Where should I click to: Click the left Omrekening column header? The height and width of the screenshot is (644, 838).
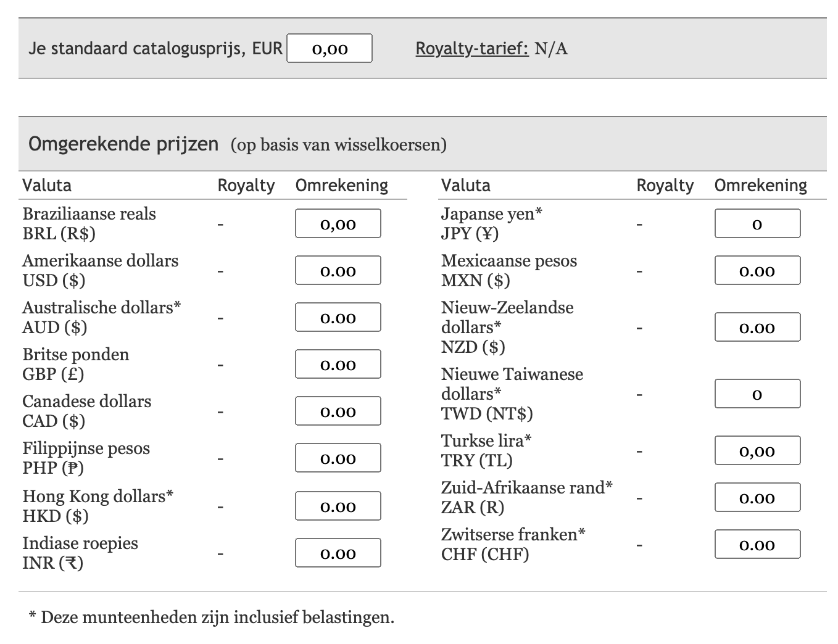click(x=341, y=186)
